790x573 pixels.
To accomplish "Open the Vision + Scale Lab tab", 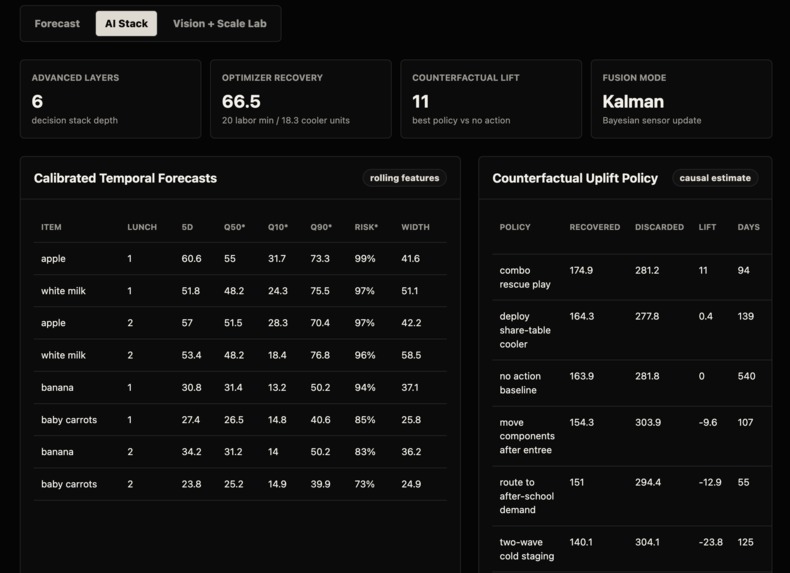I will pos(220,24).
